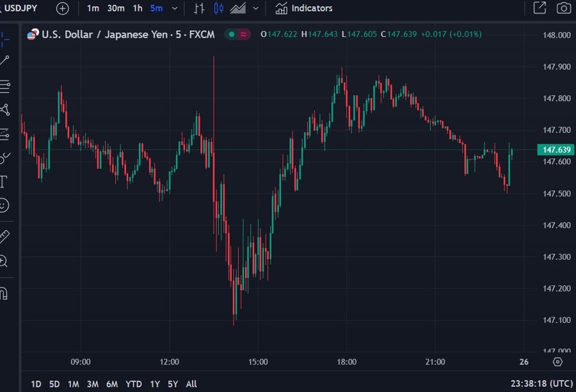
Task: Select the bars chart style icon
Action: [x=199, y=8]
